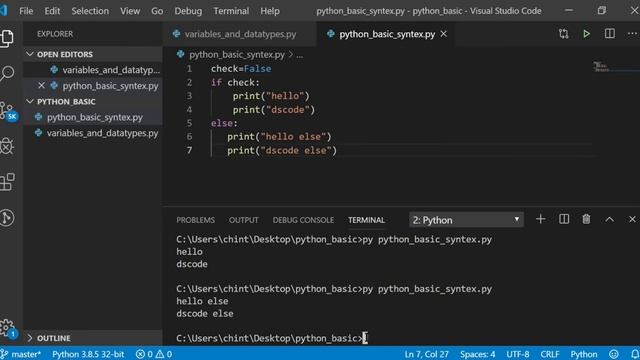This screenshot has width=640, height=360.
Task: Open the feedback smiley in status bar
Action: pyautogui.click(x=613, y=354)
